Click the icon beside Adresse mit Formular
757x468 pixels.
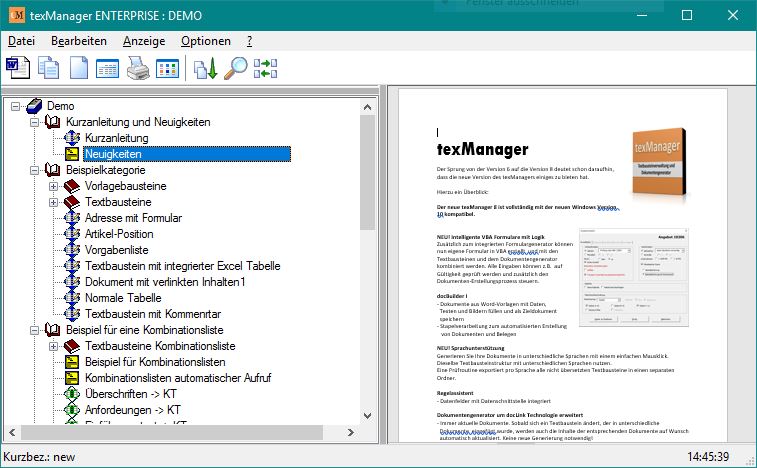pos(72,217)
